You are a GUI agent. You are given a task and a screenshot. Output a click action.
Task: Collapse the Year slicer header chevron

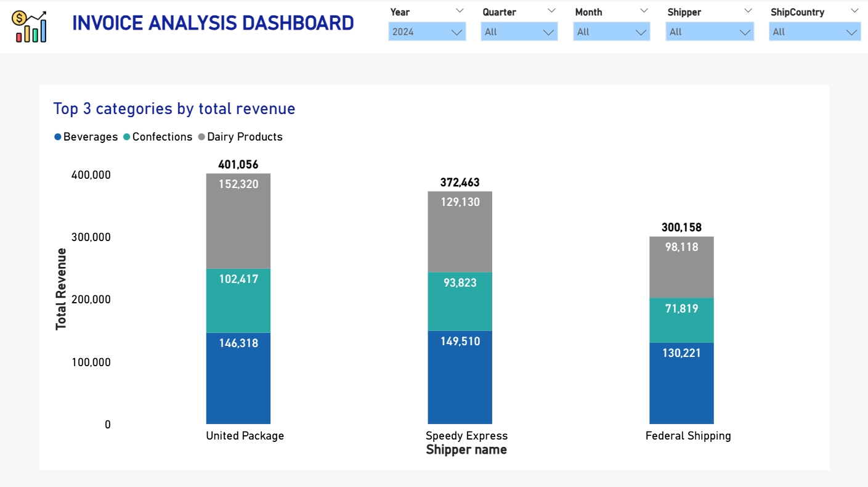click(x=460, y=11)
